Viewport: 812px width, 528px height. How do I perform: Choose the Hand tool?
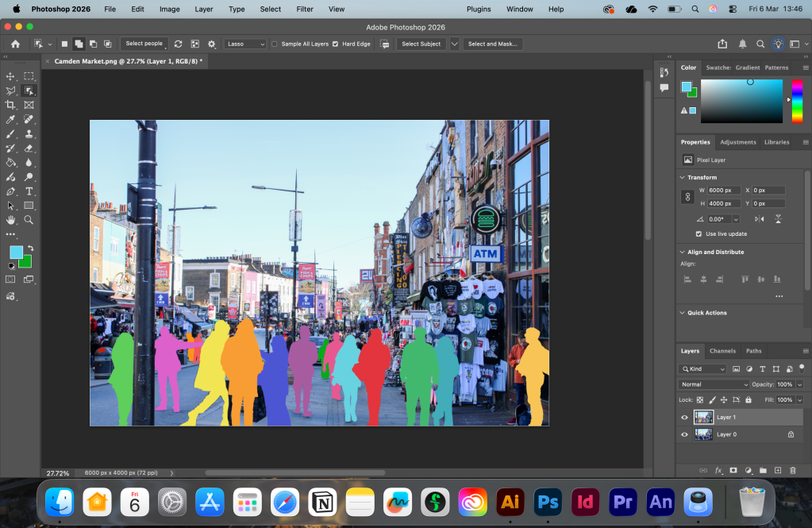[x=10, y=220]
